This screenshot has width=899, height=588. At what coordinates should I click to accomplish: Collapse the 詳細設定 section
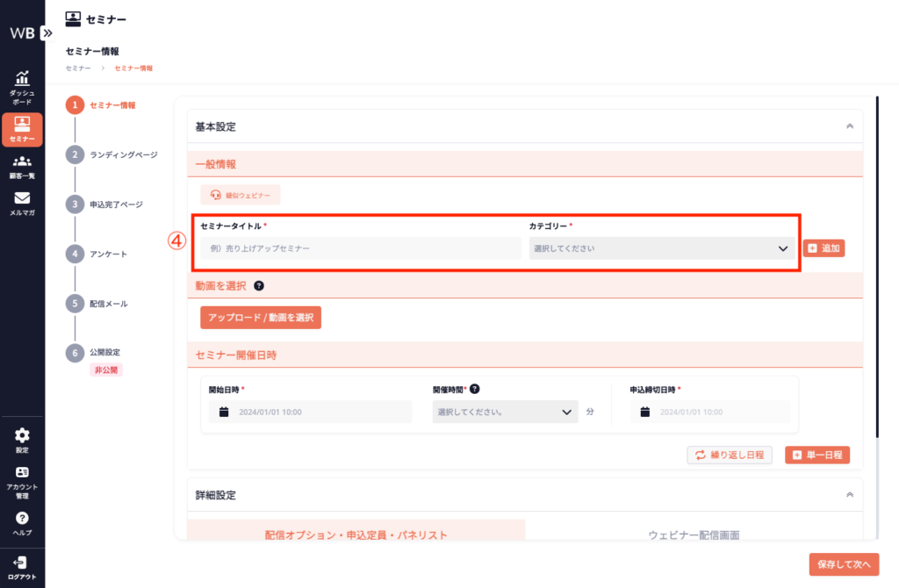pos(849,495)
